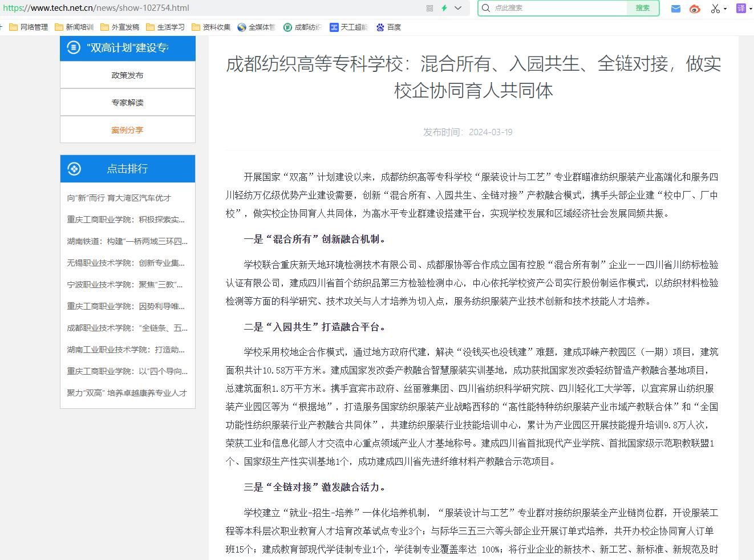Select 政策发布 in the sidebar menu
Screen dimensions: 754x560
(x=127, y=75)
